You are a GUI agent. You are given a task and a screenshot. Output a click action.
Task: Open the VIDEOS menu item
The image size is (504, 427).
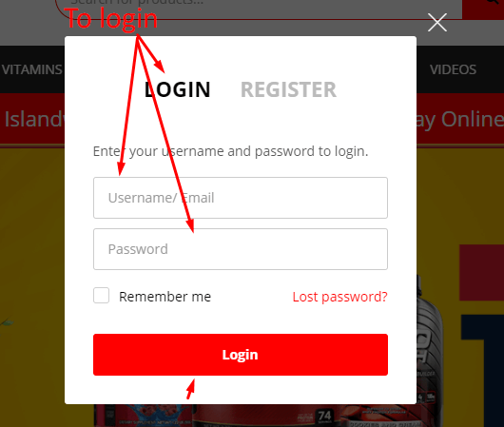pos(453,69)
